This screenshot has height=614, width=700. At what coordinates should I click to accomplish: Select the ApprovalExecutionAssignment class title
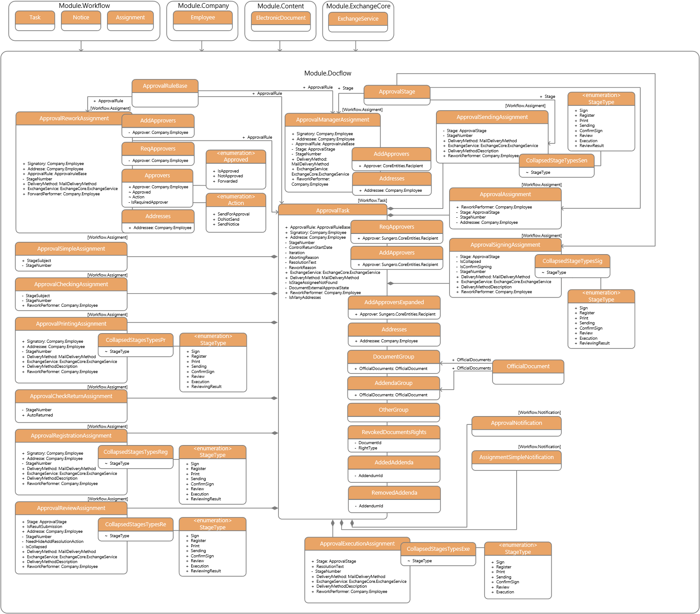click(357, 544)
